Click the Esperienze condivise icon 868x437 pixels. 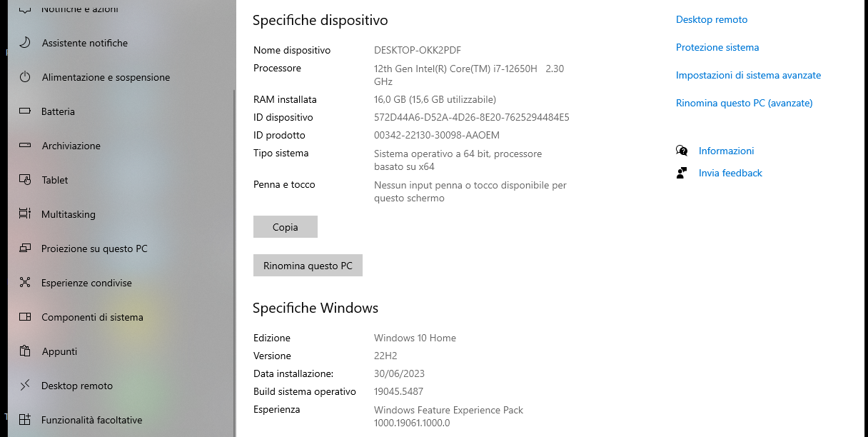point(25,283)
